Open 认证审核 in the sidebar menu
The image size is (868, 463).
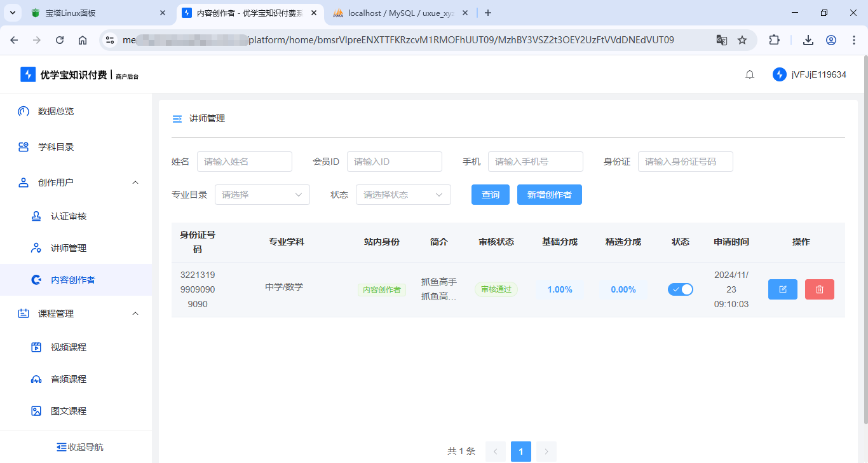pos(69,216)
